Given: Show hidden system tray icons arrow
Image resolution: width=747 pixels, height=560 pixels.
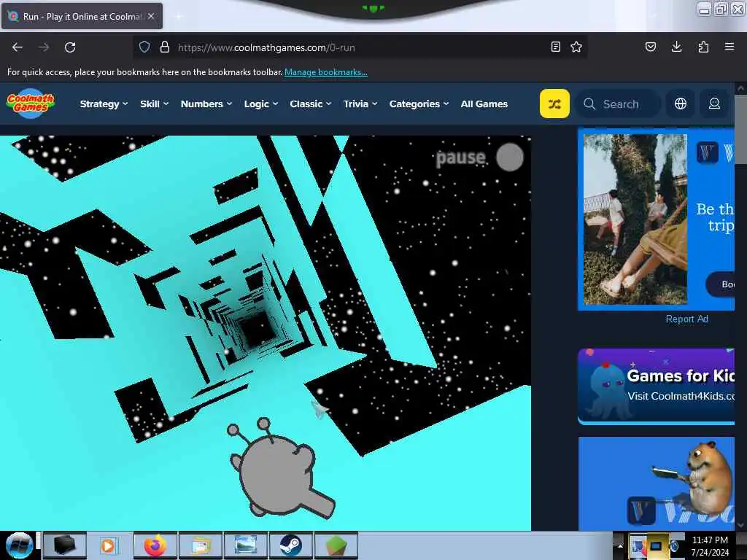Looking at the screenshot, I should pyautogui.click(x=620, y=545).
